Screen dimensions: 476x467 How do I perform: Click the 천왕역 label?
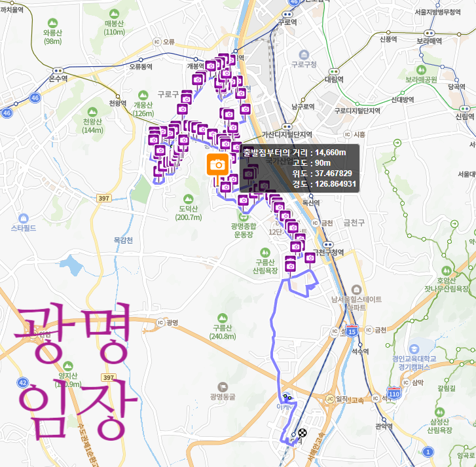[118, 103]
